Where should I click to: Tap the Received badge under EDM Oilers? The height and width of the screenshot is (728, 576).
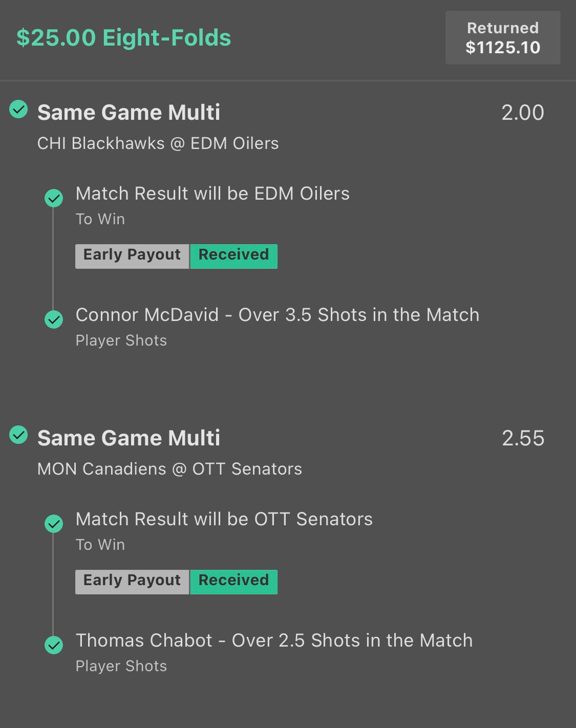pyautogui.click(x=233, y=256)
